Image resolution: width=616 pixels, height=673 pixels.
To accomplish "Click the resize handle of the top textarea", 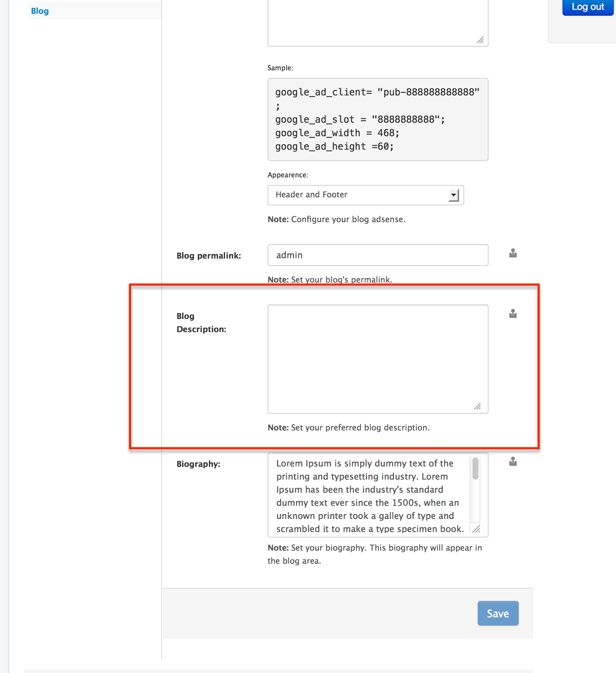I will click(480, 40).
